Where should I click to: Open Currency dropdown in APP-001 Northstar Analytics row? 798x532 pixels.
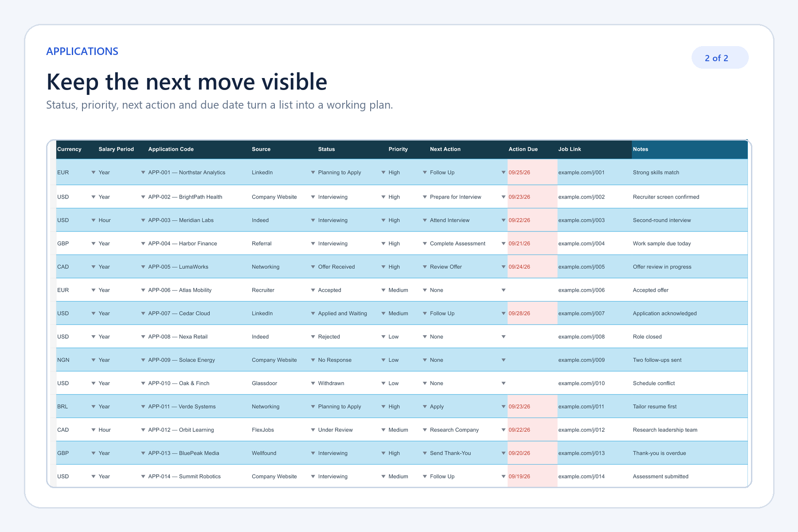[x=94, y=172]
